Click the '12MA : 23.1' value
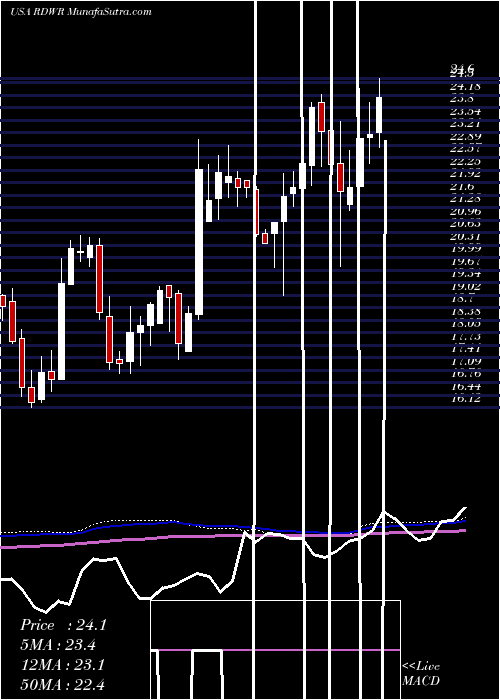The image size is (500, 700). tap(62, 665)
